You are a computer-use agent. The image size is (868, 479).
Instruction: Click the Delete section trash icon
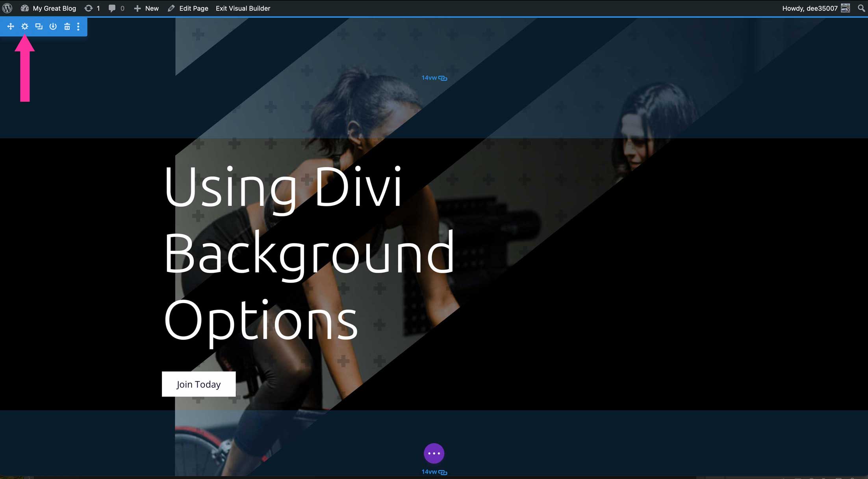click(66, 26)
